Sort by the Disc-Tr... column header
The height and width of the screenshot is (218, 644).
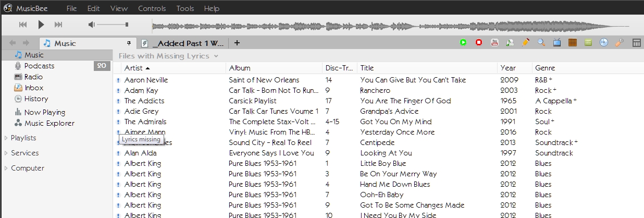(340, 68)
